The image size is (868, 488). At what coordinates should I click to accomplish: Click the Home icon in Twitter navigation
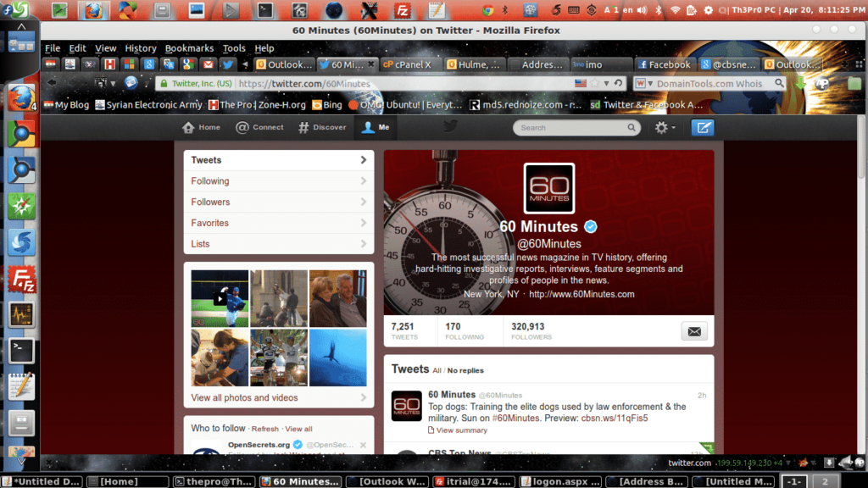pos(202,128)
